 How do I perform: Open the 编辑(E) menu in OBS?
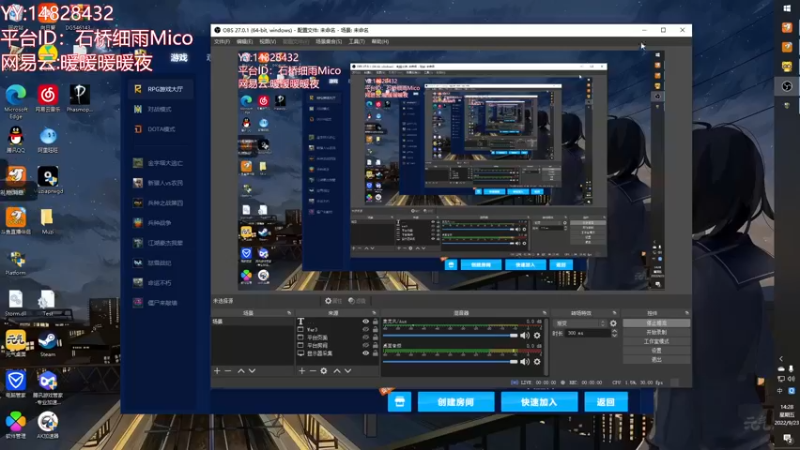244,41
